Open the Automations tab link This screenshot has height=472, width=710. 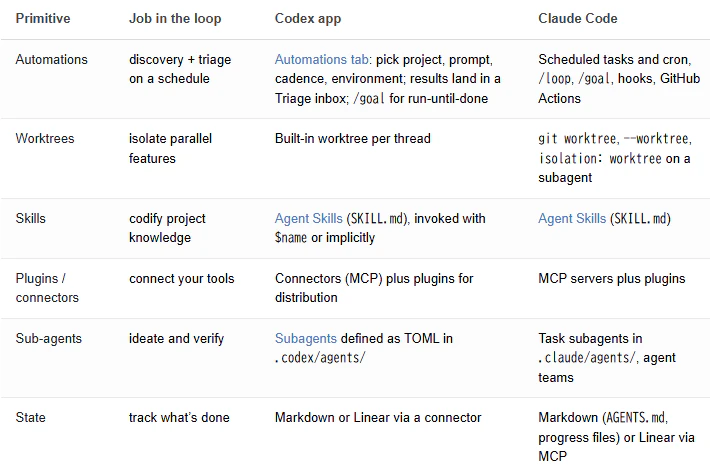tap(321, 59)
